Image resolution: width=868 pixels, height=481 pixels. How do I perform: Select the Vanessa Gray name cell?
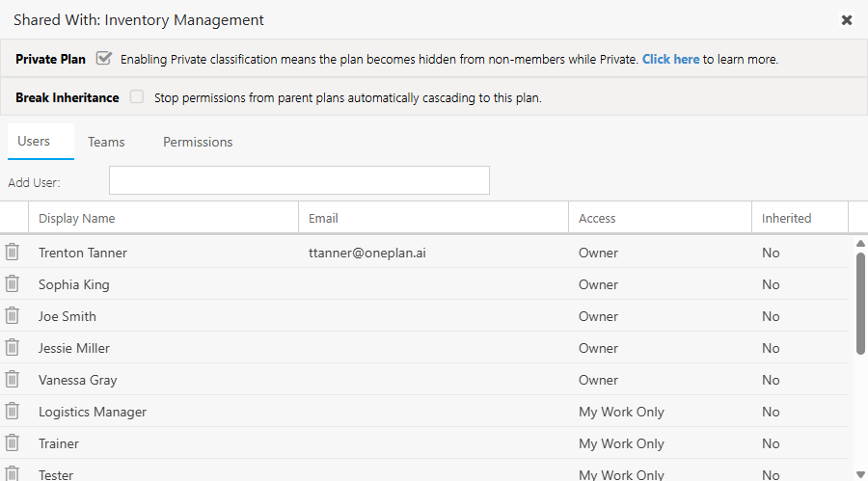point(163,380)
